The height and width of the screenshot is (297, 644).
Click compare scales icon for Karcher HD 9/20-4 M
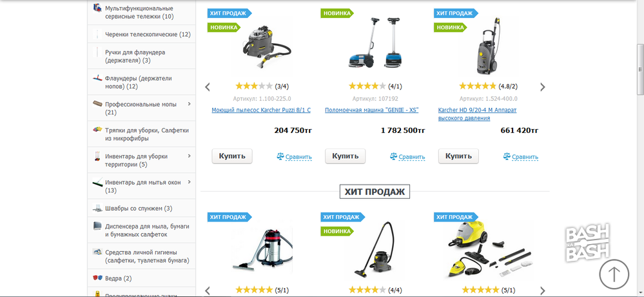click(507, 157)
